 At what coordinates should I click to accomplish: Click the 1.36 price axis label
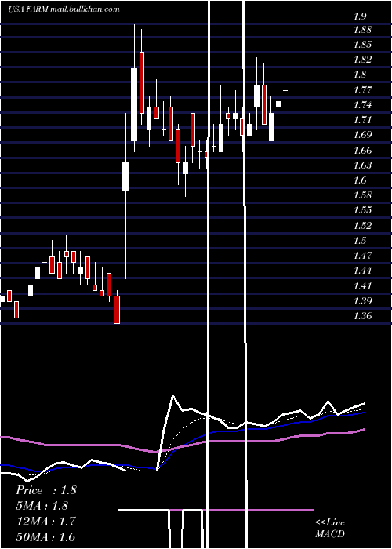[x=362, y=315]
